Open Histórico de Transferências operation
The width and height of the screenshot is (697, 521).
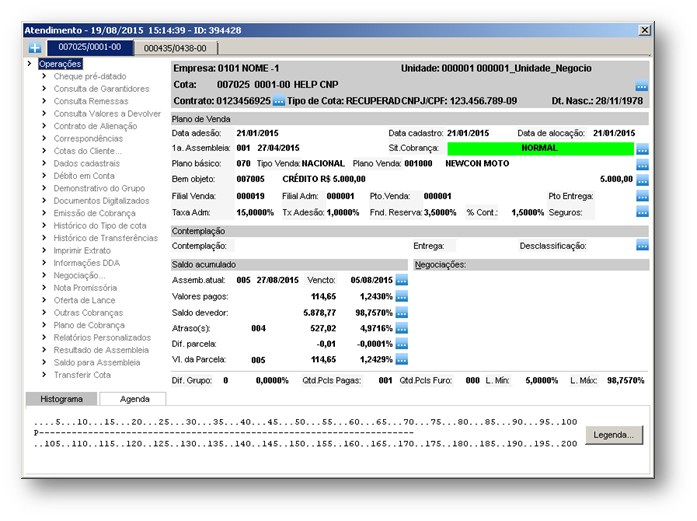tap(106, 238)
